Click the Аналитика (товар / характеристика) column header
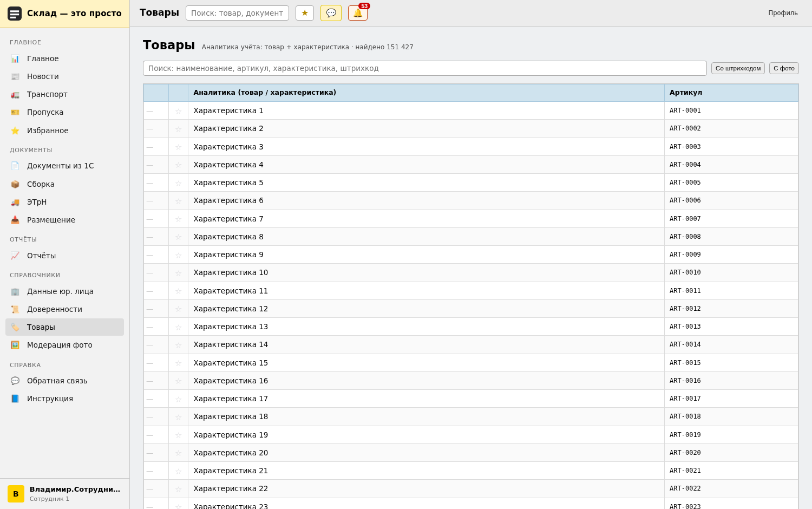Viewport: 812px width, 509px height. [426, 93]
